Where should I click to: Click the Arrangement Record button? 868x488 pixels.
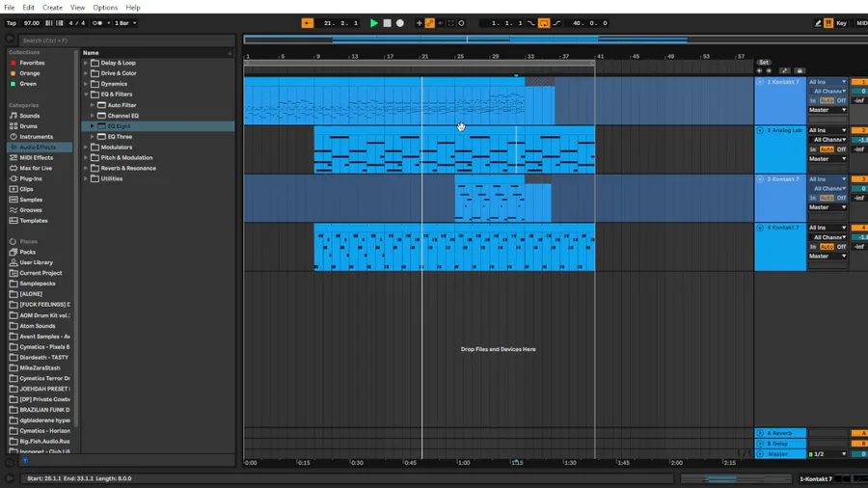(399, 23)
